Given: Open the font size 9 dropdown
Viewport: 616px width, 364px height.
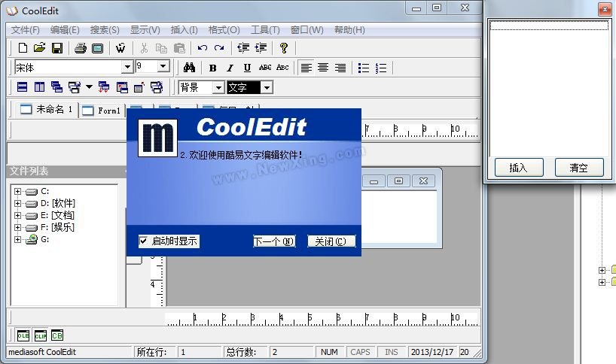Looking at the screenshot, I should [163, 66].
